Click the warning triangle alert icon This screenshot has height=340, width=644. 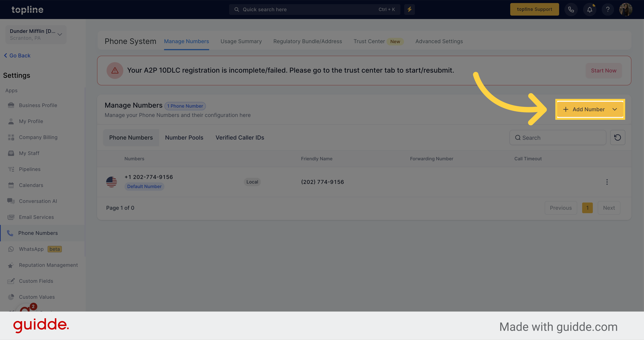point(115,70)
